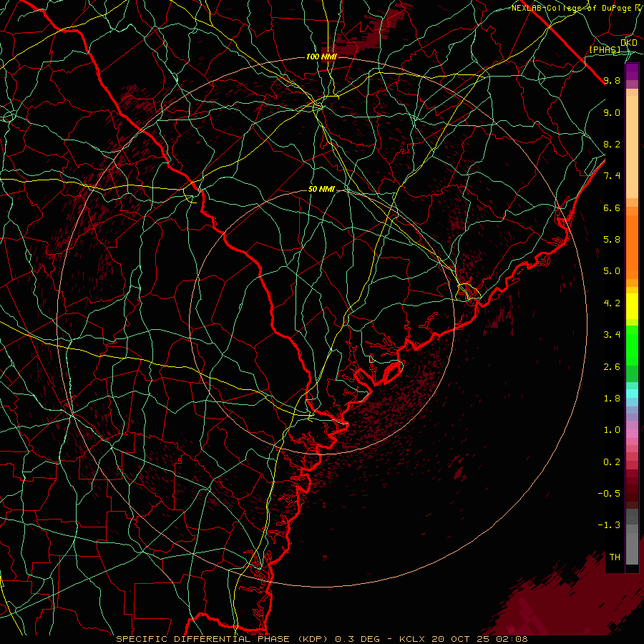Select the yellow legend color band

pos(632,306)
